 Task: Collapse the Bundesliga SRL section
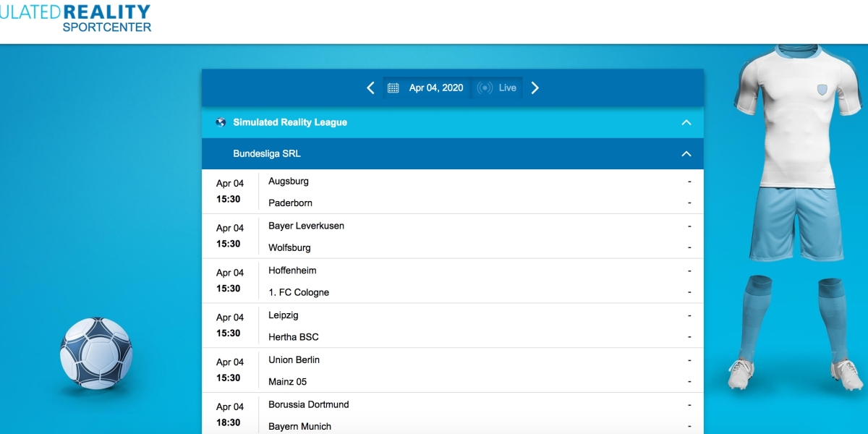click(x=686, y=154)
